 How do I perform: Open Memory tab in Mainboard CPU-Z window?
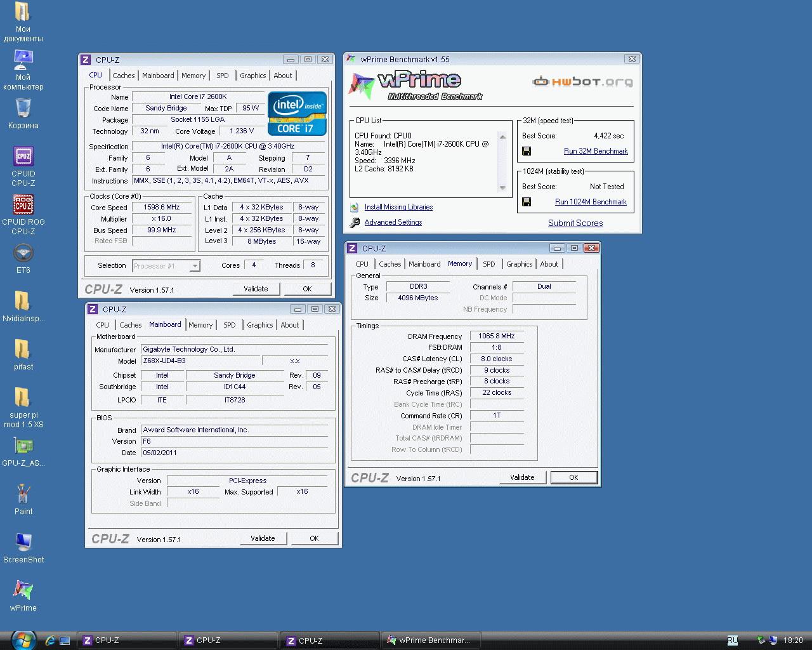pos(200,325)
